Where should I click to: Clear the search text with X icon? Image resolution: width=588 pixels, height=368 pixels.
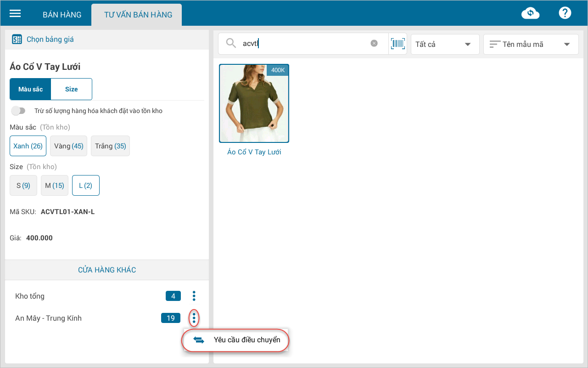(374, 44)
